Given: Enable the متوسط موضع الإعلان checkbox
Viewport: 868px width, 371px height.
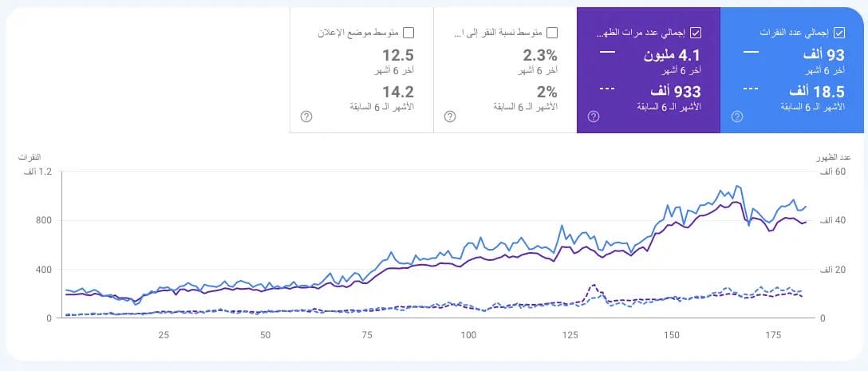Looking at the screenshot, I should point(408,33).
